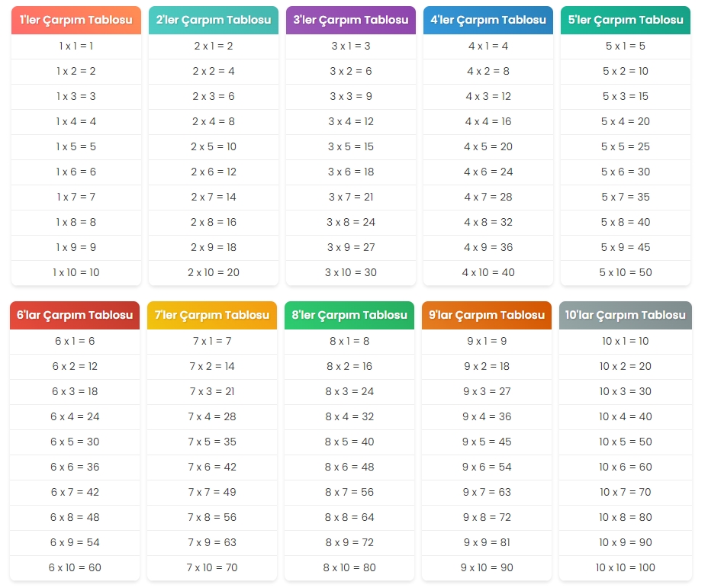Select the 2'ler Çarpım Tablosu header

tap(214, 20)
